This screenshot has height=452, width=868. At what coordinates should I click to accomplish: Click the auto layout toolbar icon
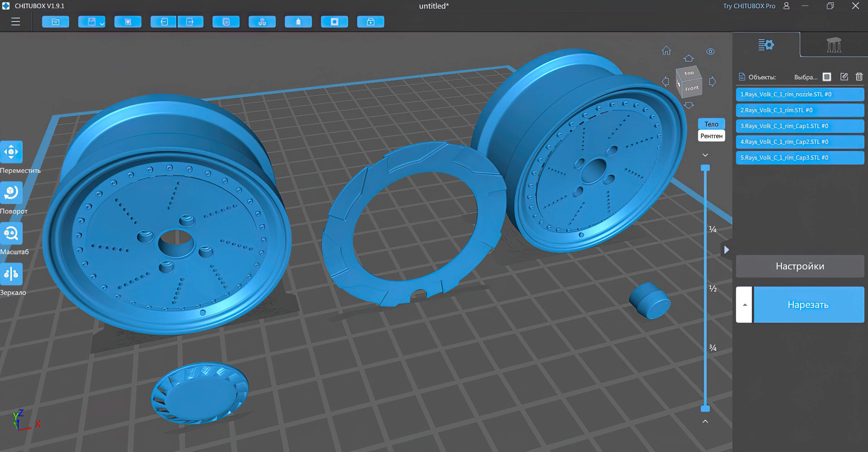click(x=262, y=22)
